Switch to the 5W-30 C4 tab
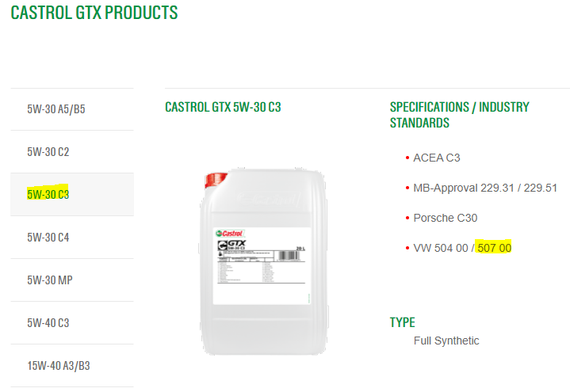 click(72, 238)
